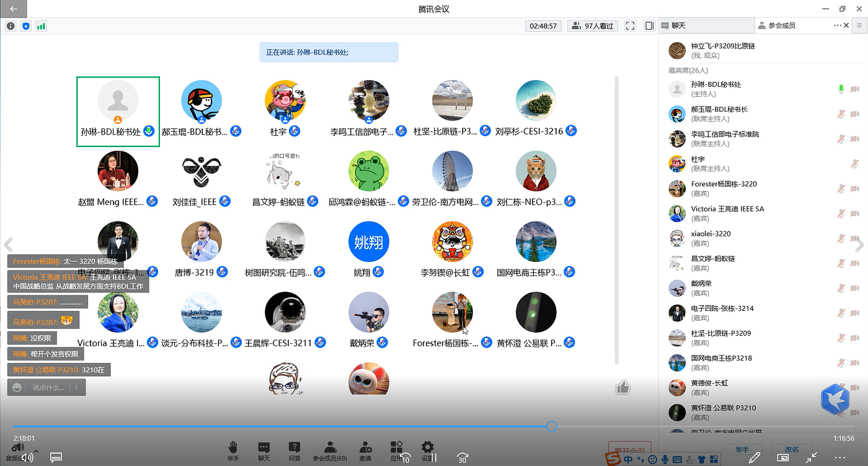Go to next page of participant grid
Viewport: 868px width, 466px height.
click(859, 244)
